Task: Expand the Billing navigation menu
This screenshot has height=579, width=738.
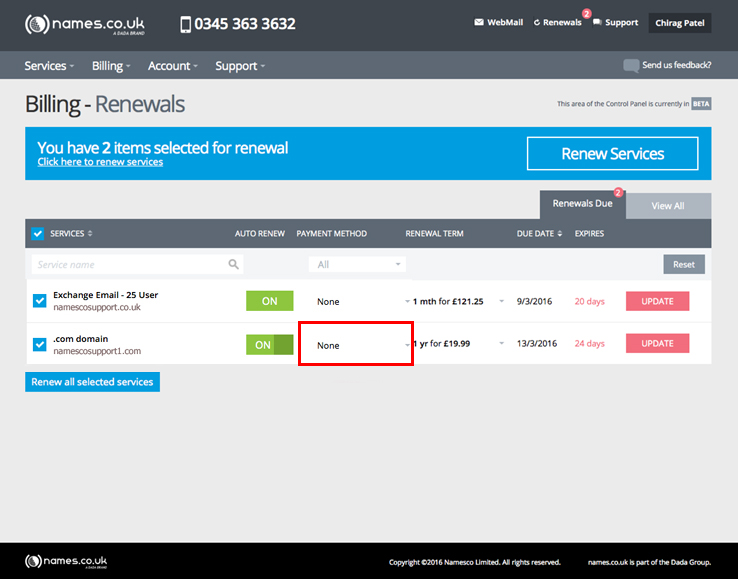Action: pos(110,66)
